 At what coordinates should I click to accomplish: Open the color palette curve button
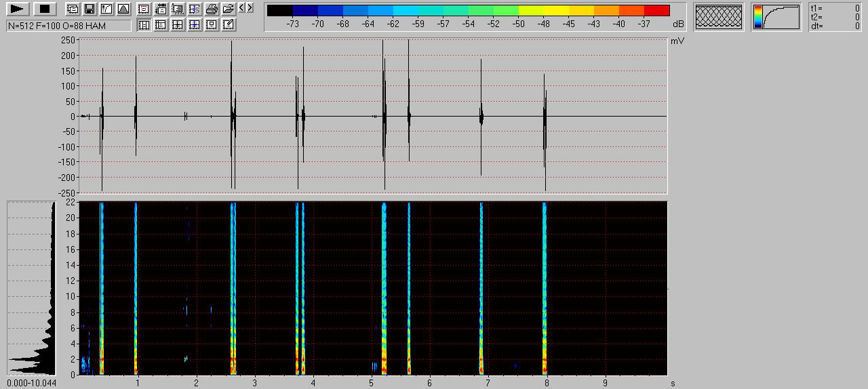775,17
